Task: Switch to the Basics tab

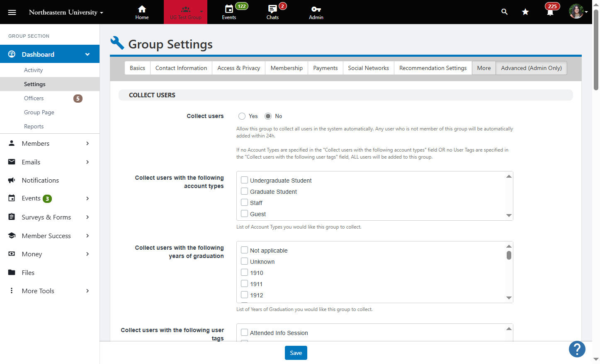Action: (x=137, y=68)
